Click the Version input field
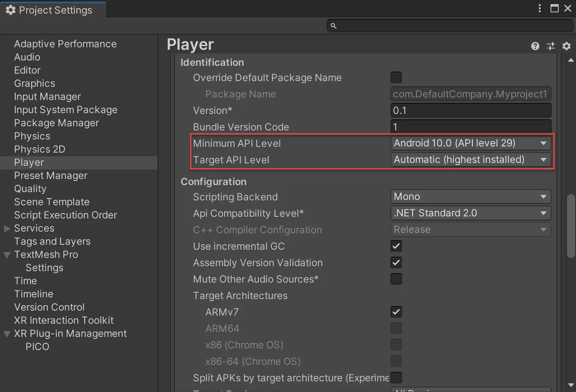This screenshot has height=392, width=576. coord(471,110)
